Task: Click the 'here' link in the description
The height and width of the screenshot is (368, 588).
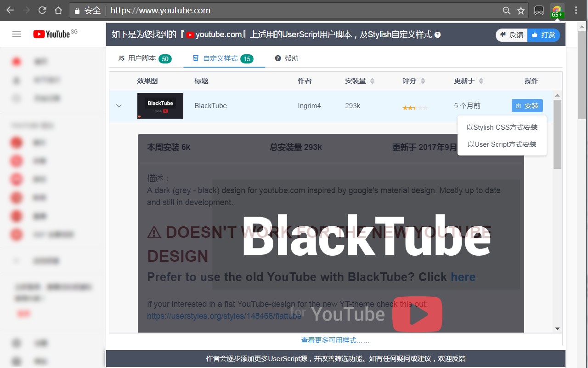Action: [463, 277]
